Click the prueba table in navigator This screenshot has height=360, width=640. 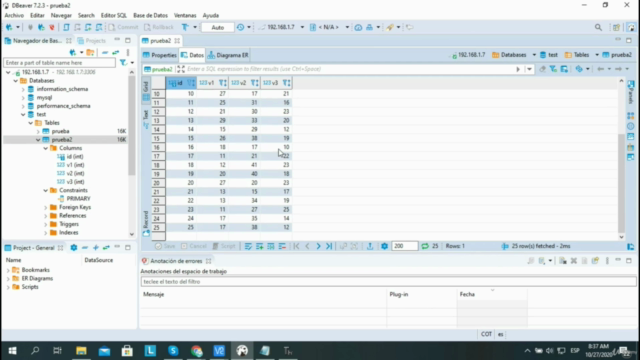coord(60,131)
